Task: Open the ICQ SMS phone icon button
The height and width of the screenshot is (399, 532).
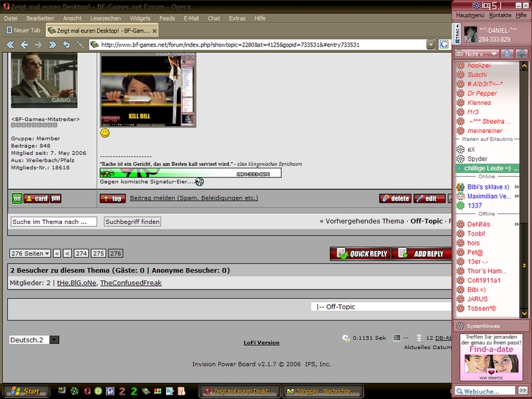Action: click(507, 54)
